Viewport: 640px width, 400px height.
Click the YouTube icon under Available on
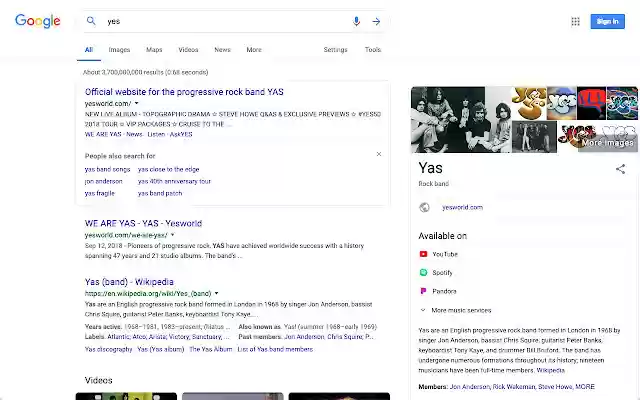click(x=423, y=254)
